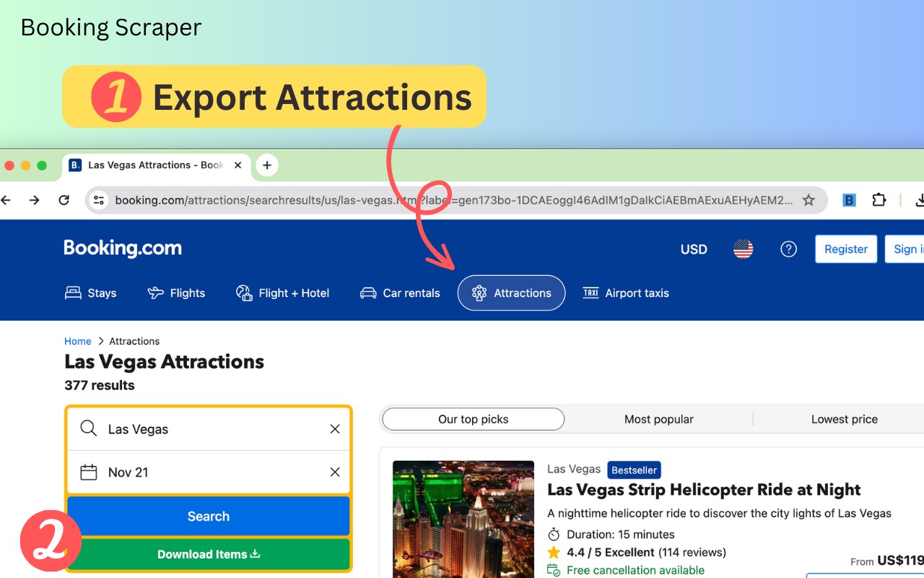The image size is (924, 578).
Task: Go forward with the browser forward arrow
Action: click(x=35, y=200)
